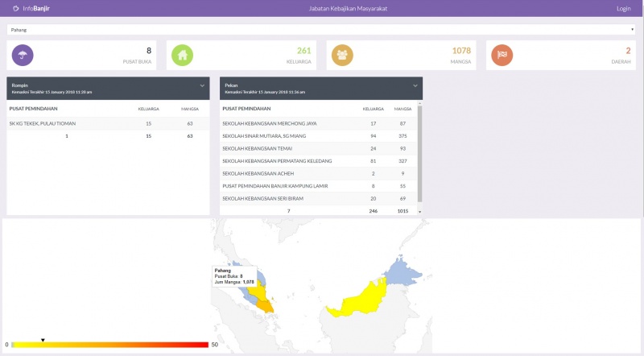644x356 pixels.
Task: Open the Pahang state dropdown
Action: [321, 30]
